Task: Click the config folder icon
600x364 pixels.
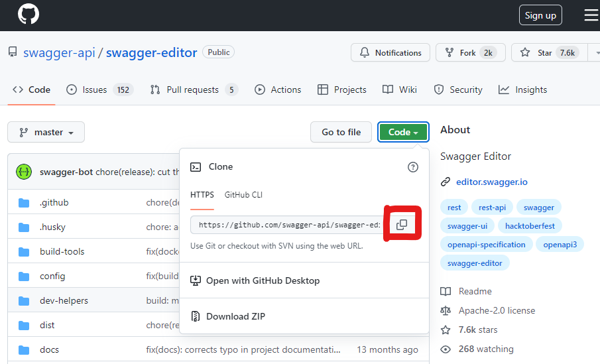Action: [24, 276]
